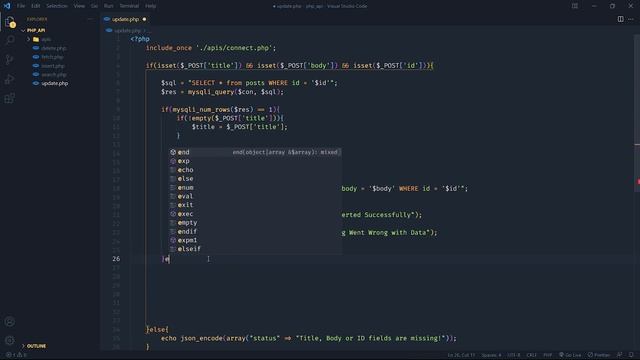Open the notifications bell in status bar
Image resolution: width=640 pixels, height=360 pixels.
coord(631,355)
